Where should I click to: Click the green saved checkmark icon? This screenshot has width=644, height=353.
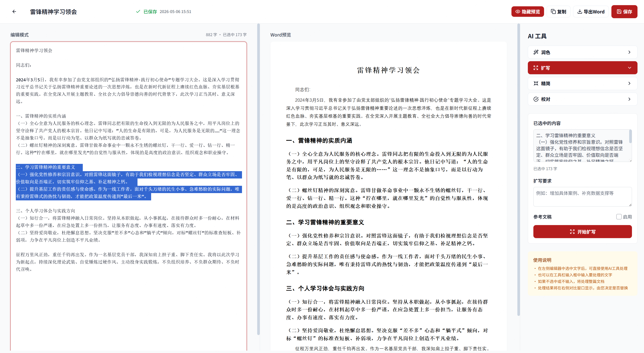[x=138, y=11]
